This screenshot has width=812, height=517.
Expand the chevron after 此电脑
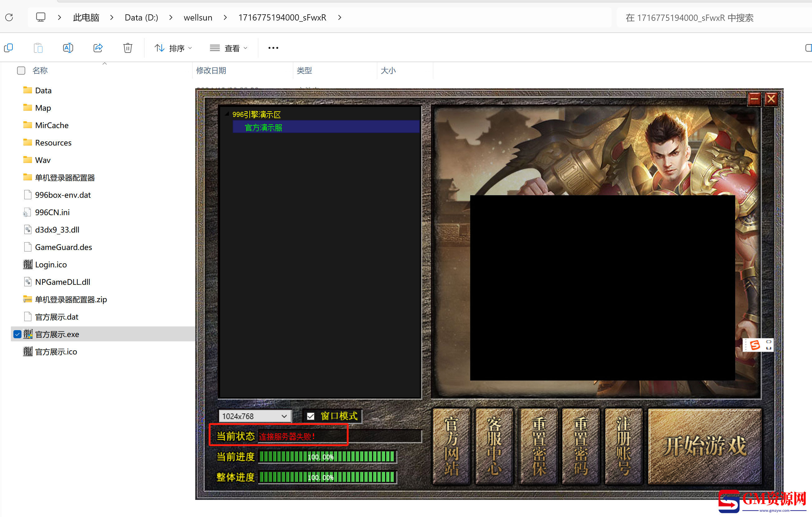click(112, 17)
